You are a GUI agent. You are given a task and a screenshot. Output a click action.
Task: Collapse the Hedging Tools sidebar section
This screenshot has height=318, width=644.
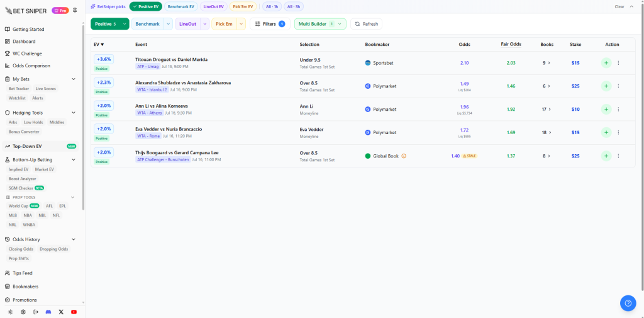(74, 113)
